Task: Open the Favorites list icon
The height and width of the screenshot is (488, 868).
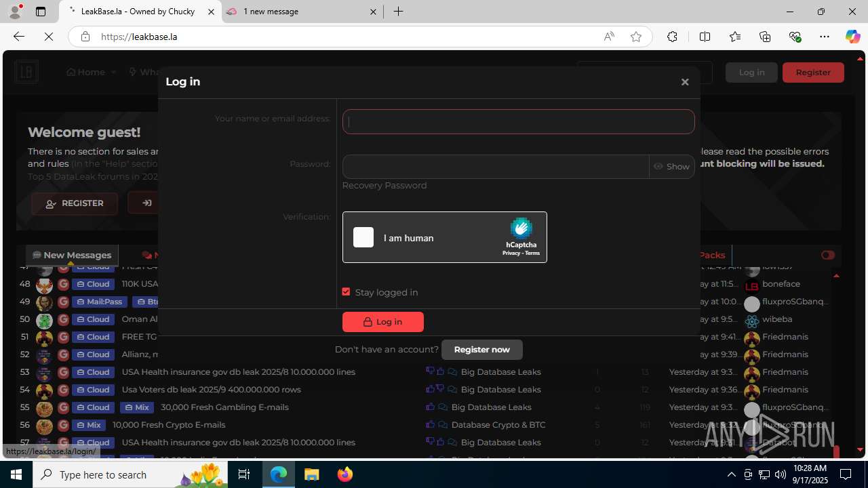Action: point(735,37)
